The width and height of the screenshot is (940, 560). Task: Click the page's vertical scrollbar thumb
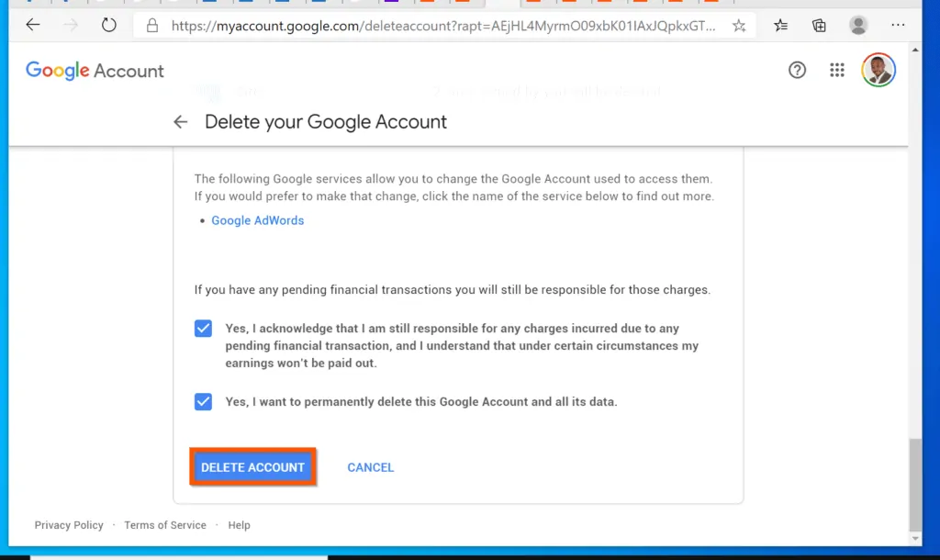[915, 485]
